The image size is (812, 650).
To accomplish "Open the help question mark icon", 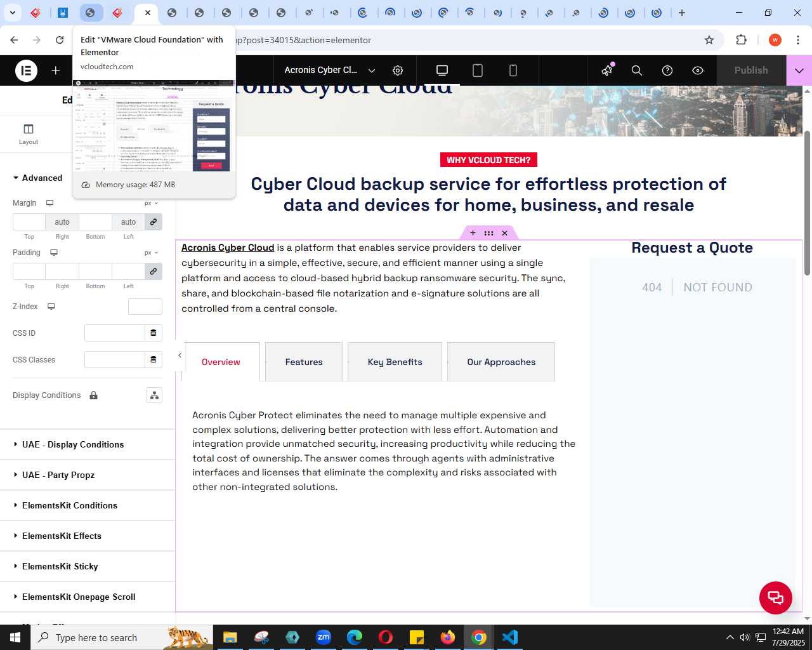I will point(667,70).
